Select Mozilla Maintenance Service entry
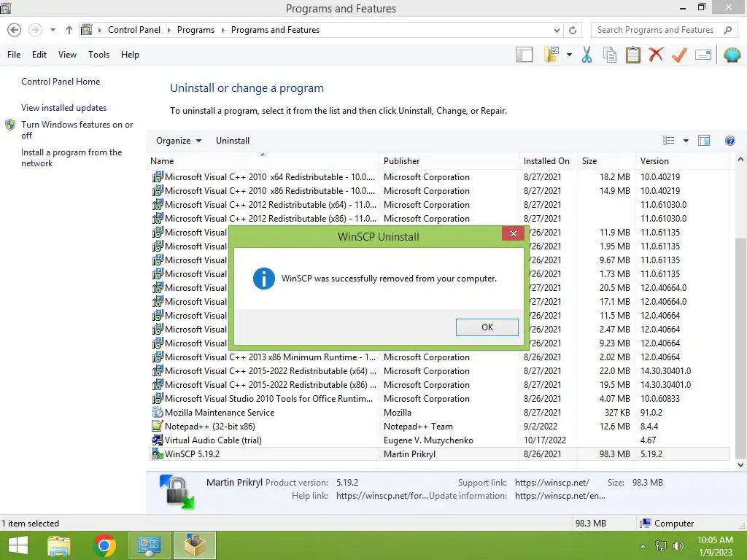Image resolution: width=747 pixels, height=560 pixels. (x=438, y=413)
